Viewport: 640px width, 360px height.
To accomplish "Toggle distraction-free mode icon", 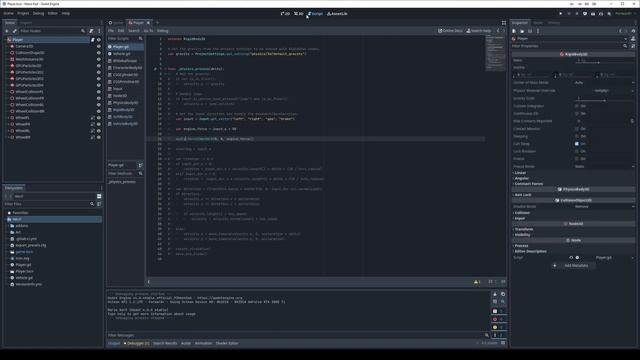I will tap(504, 23).
